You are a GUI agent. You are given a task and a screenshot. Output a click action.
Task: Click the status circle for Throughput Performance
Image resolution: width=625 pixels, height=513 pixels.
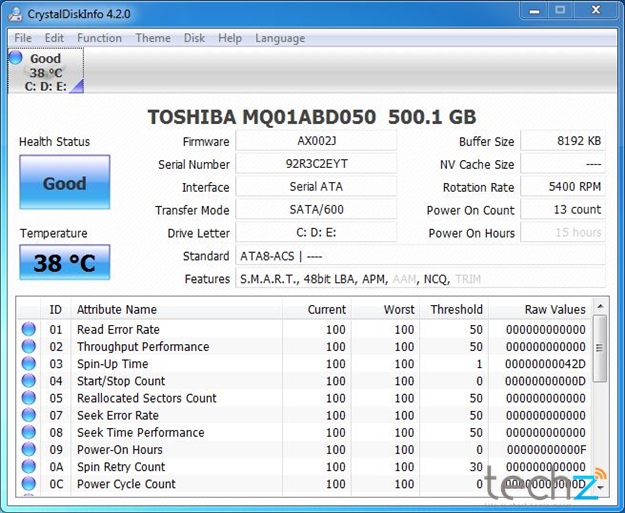coord(28,346)
